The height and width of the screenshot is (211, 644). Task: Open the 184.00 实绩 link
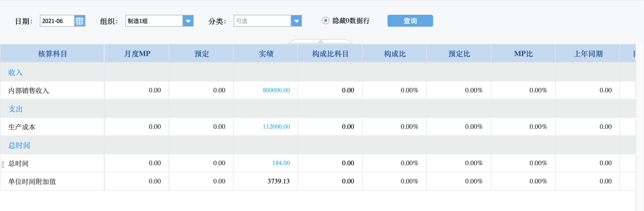click(x=281, y=163)
